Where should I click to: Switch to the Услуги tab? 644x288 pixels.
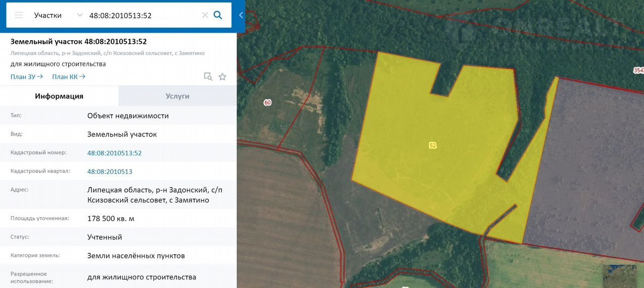177,96
